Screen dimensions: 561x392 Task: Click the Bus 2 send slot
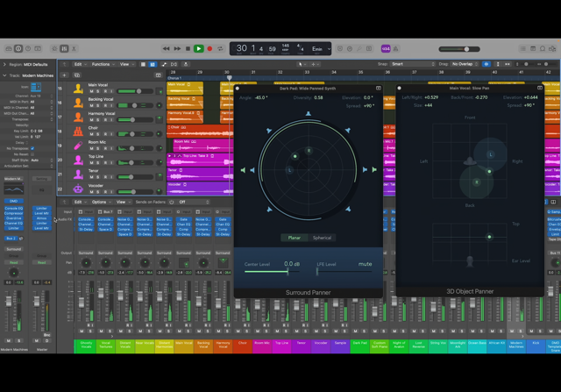coord(11,238)
